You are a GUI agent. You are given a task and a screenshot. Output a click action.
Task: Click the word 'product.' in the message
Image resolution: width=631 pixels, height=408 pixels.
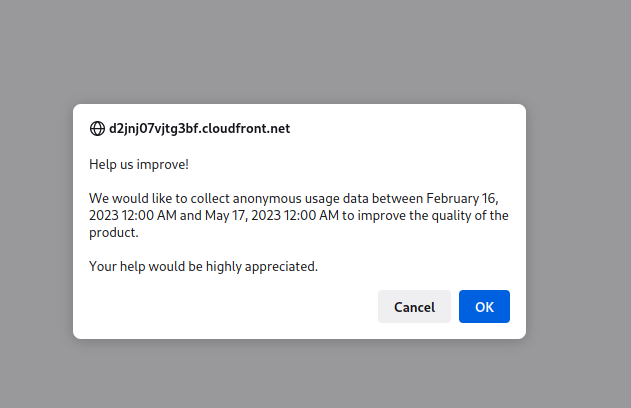click(113, 233)
